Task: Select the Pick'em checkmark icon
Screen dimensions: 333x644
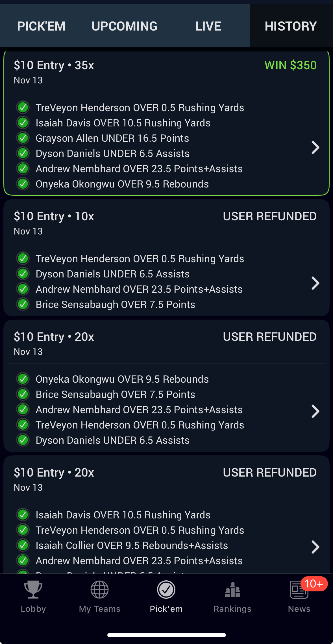Action: [x=166, y=589]
